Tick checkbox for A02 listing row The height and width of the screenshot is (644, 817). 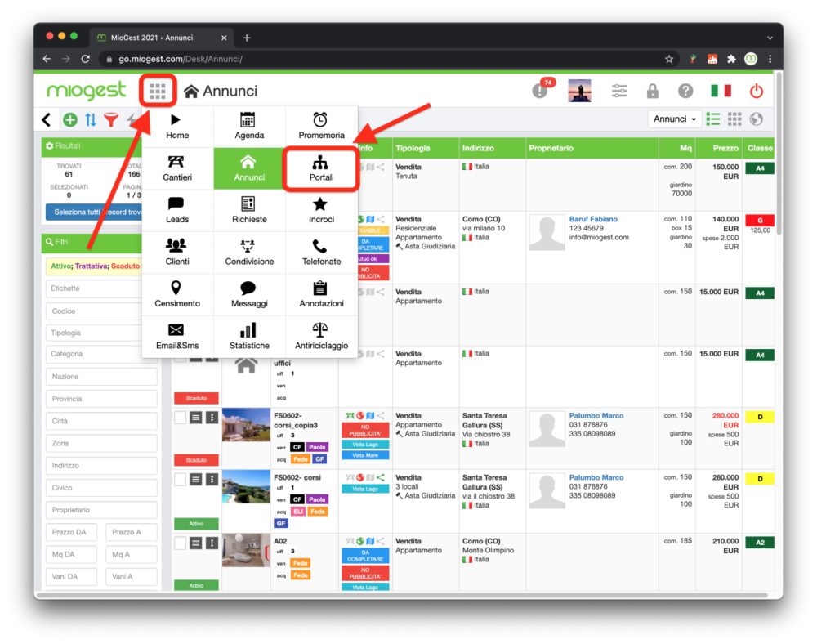180,543
